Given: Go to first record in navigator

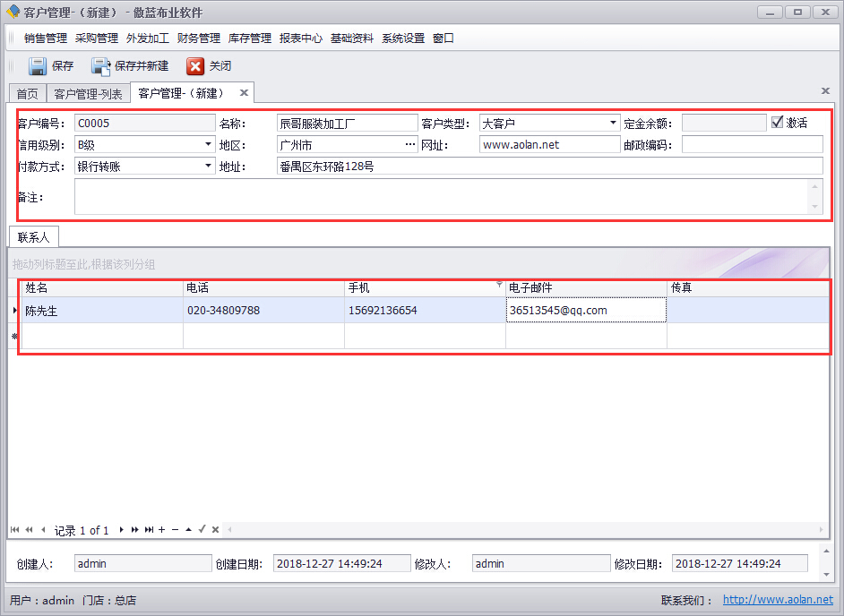Looking at the screenshot, I should click(14, 530).
